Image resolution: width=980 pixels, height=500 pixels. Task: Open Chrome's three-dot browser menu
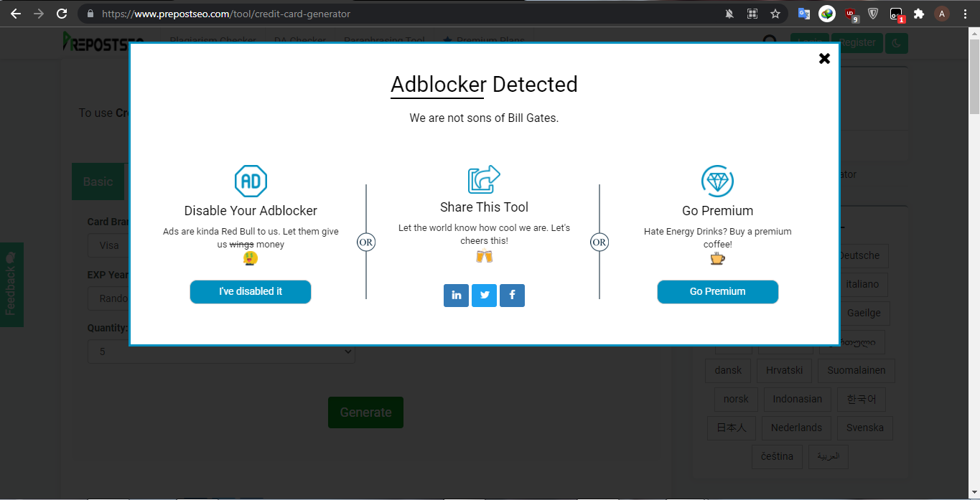point(965,14)
